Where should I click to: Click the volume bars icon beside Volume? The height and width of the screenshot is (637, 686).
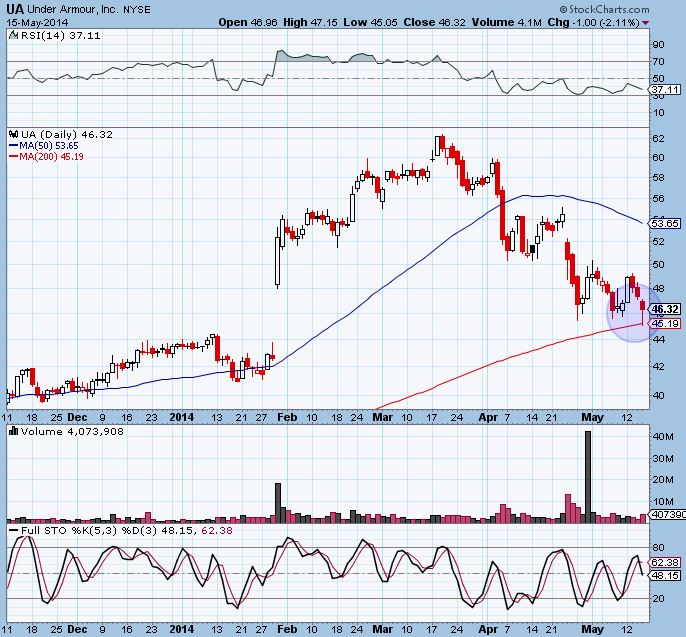(x=14, y=431)
